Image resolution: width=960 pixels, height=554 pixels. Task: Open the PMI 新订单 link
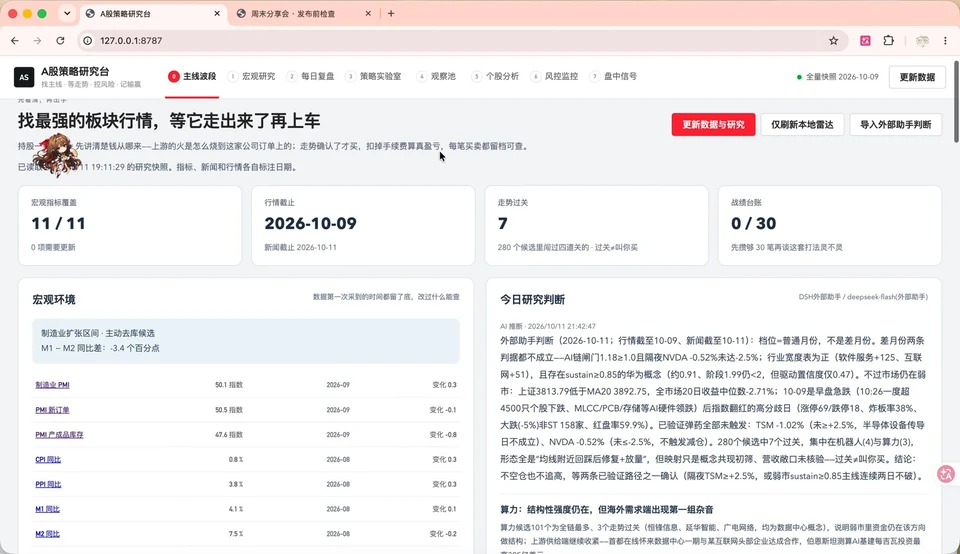[52, 410]
